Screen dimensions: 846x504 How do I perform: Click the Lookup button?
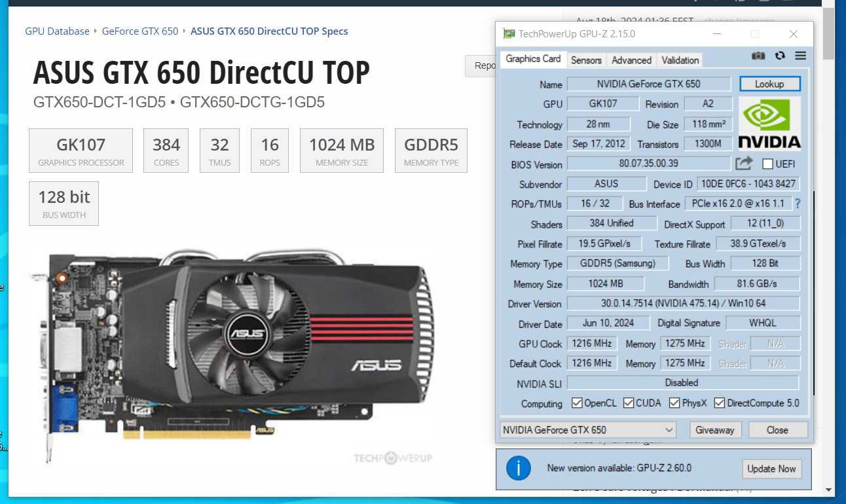769,84
